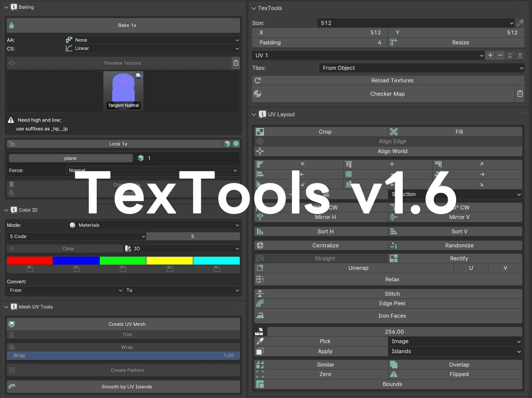Click Randomize button

click(x=455, y=246)
